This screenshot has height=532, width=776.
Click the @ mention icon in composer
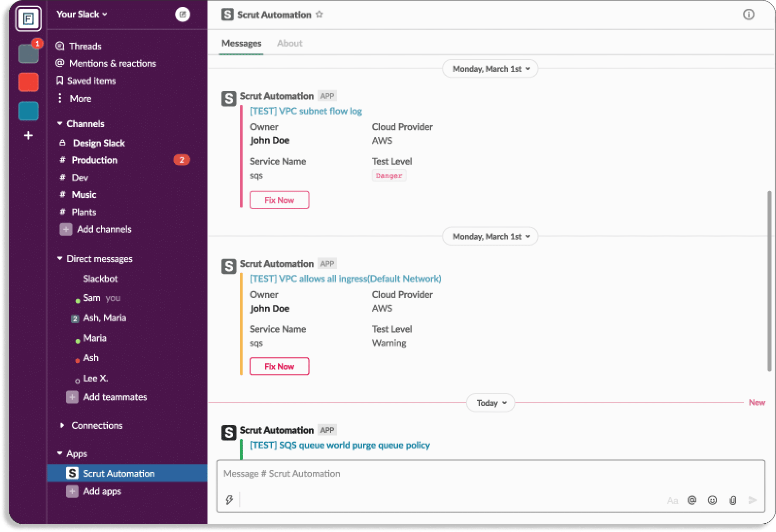(692, 500)
